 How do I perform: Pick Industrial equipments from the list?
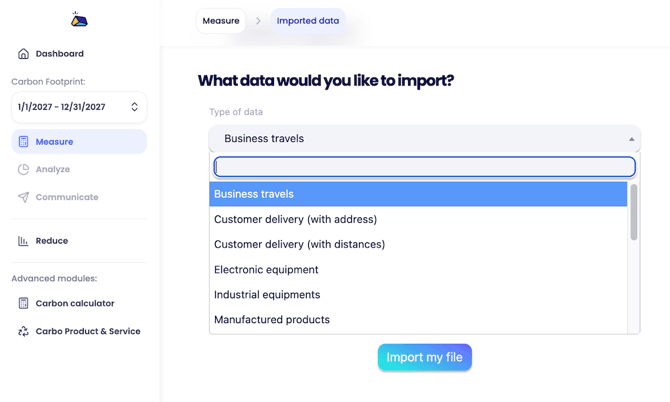(x=267, y=295)
